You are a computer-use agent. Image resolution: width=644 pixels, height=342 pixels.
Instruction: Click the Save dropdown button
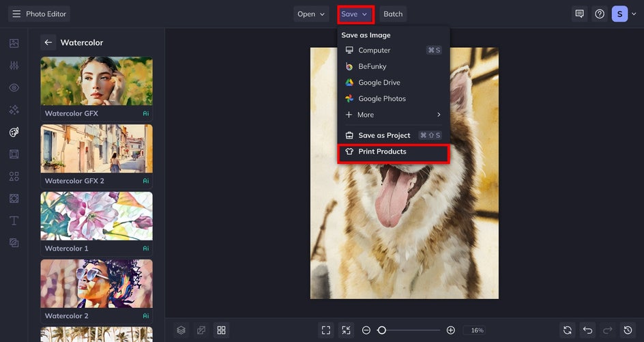(355, 14)
